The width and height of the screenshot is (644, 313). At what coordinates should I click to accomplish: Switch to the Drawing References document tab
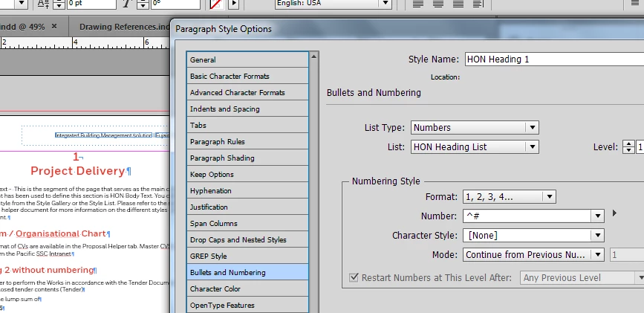pyautogui.click(x=123, y=28)
